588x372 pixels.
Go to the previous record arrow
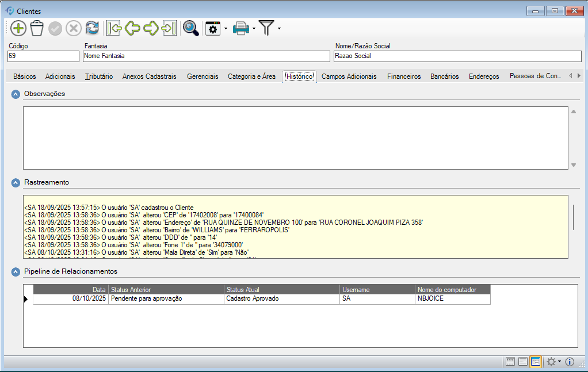[132, 28]
